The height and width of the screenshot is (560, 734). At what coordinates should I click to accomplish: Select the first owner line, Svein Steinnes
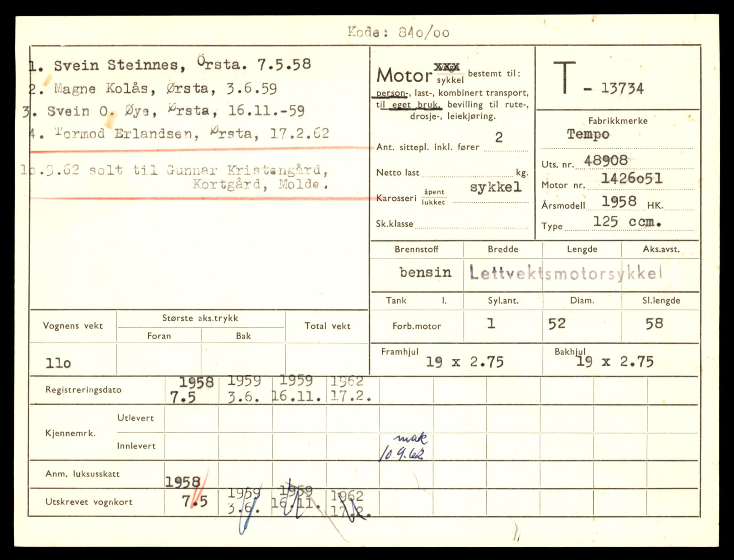pos(170,65)
